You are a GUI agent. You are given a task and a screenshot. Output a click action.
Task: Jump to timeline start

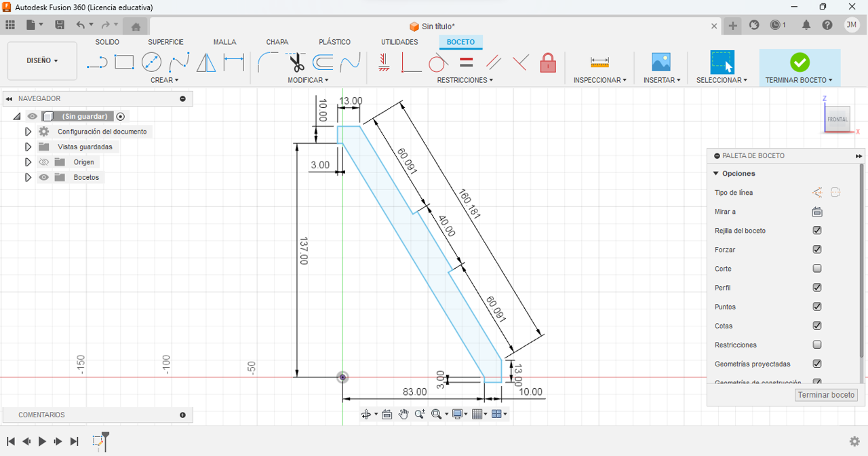pos(11,441)
